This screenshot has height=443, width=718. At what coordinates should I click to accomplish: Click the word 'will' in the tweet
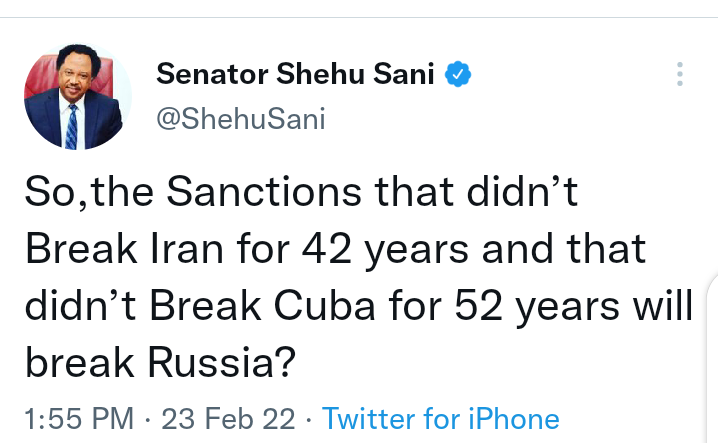click(x=663, y=306)
